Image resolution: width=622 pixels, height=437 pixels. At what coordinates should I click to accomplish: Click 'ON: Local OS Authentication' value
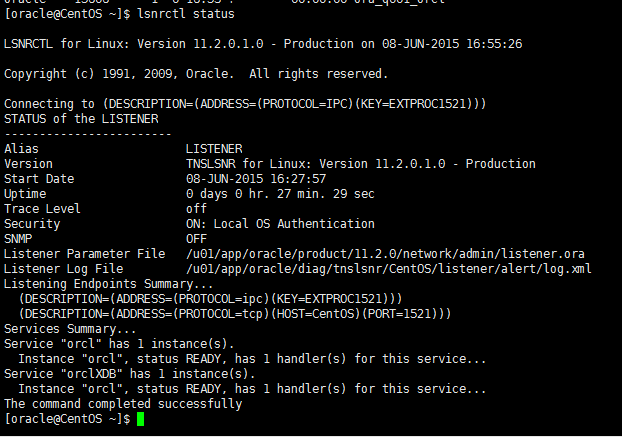click(280, 224)
